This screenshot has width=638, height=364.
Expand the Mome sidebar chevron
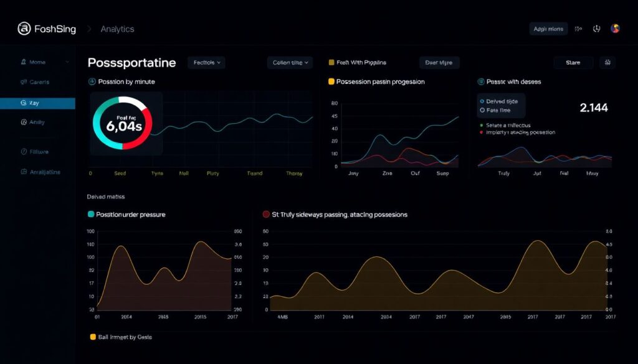tap(67, 62)
